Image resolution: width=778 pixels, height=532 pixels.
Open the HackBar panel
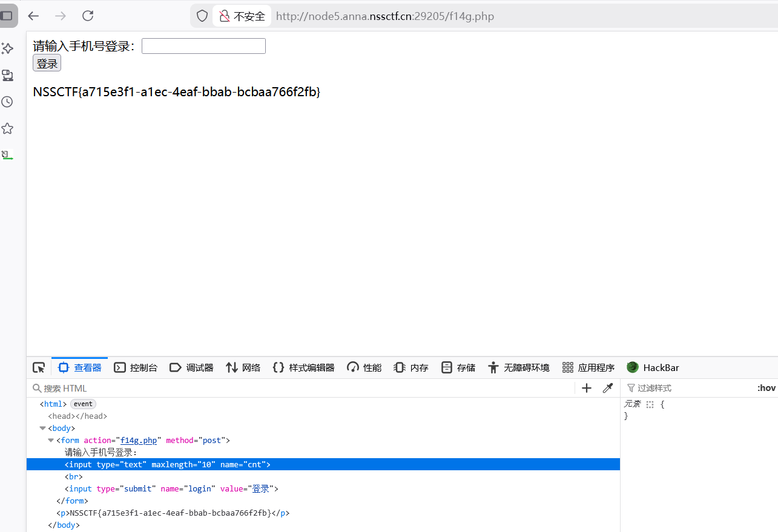[653, 367]
